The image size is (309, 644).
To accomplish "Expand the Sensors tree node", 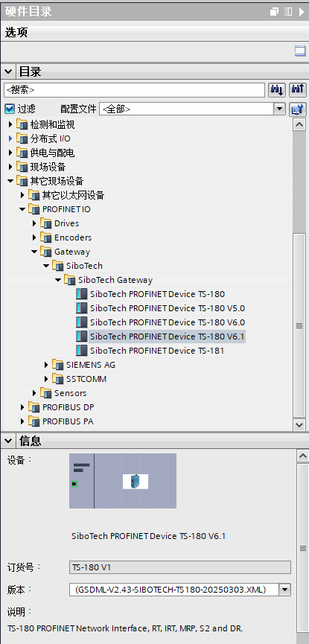I will (34, 393).
